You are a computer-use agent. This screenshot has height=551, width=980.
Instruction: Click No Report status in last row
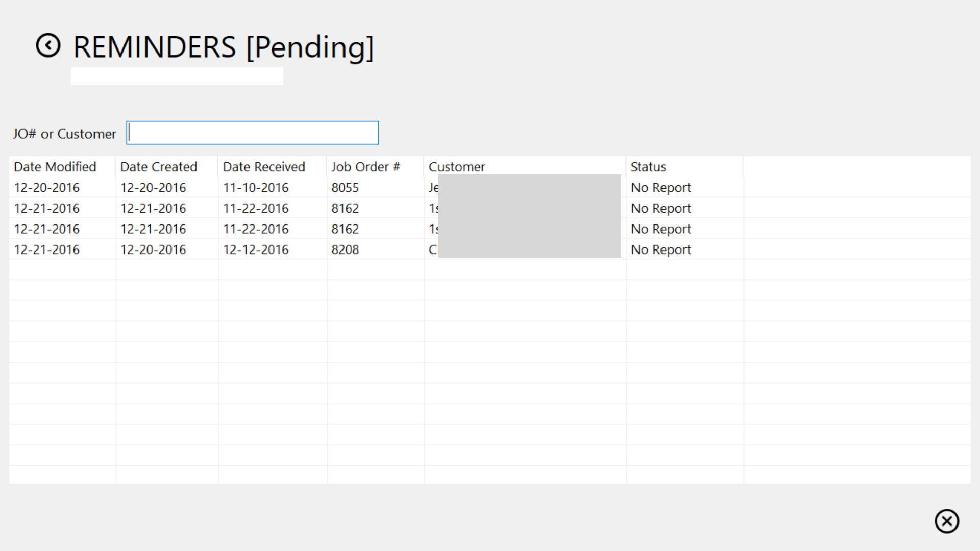pyautogui.click(x=660, y=249)
